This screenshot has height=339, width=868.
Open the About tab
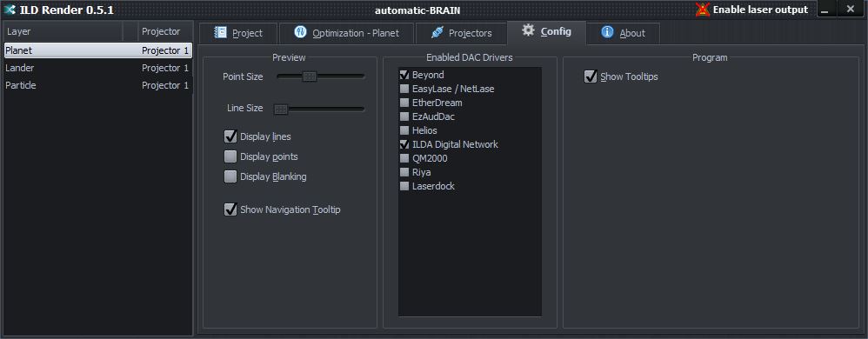coord(623,33)
